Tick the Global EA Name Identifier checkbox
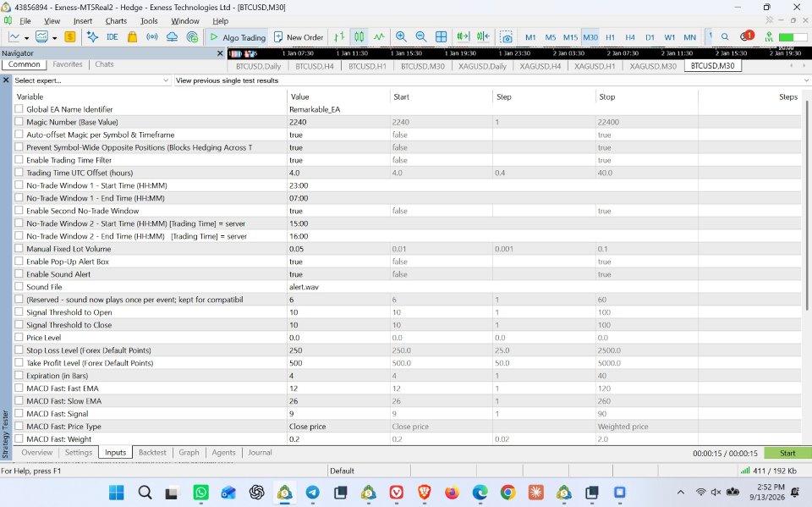 tap(19, 109)
